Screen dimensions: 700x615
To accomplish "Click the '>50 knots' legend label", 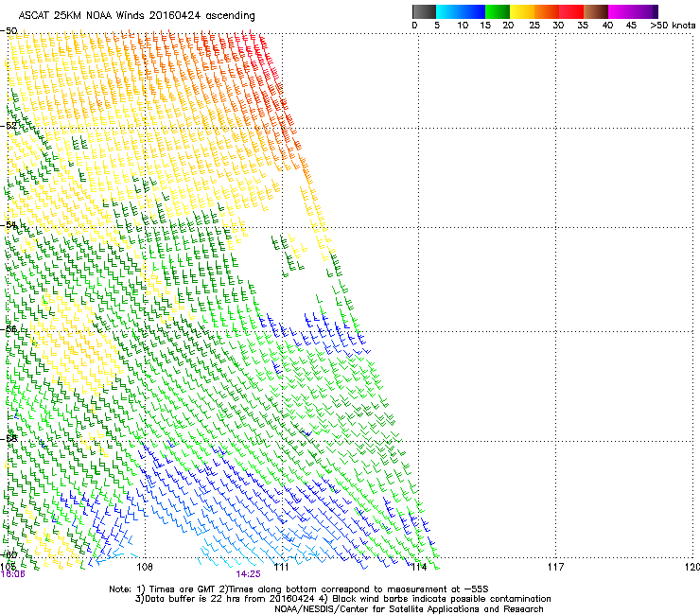I will pyautogui.click(x=673, y=26).
